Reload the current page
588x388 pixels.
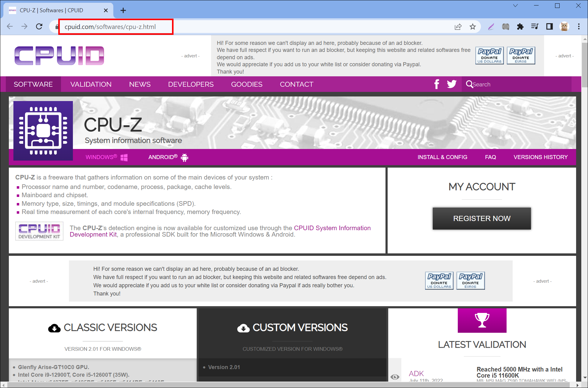tap(39, 27)
